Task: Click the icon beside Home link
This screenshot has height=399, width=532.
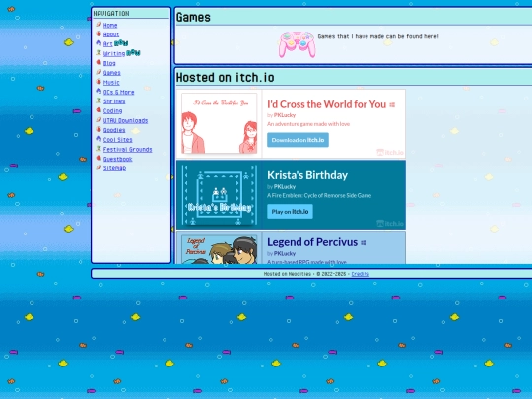Action: tap(99, 24)
